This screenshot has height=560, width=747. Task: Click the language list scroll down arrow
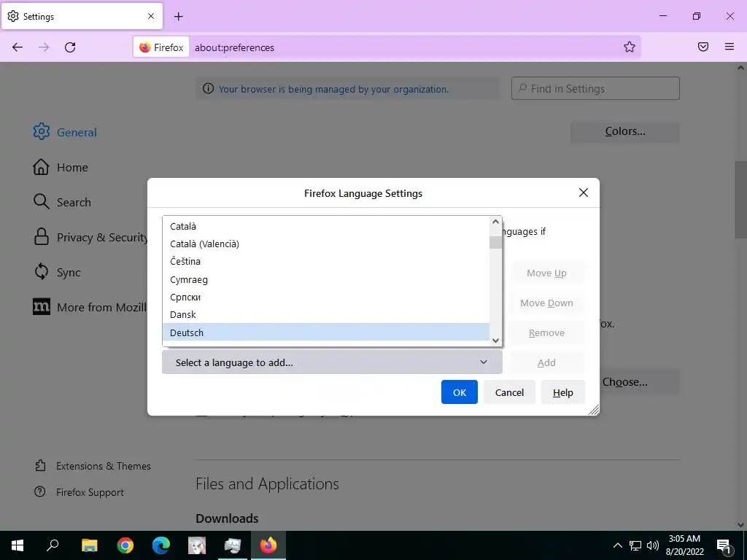pyautogui.click(x=495, y=340)
